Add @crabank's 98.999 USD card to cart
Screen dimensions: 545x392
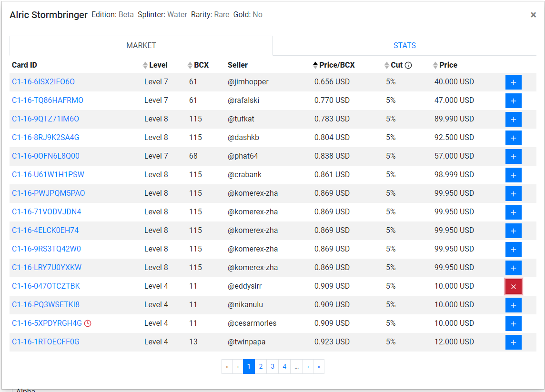coord(513,175)
